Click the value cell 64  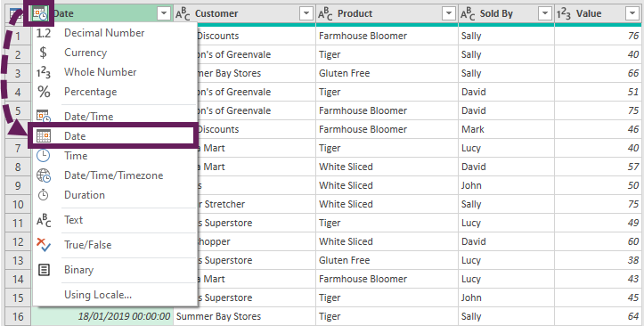(599, 316)
